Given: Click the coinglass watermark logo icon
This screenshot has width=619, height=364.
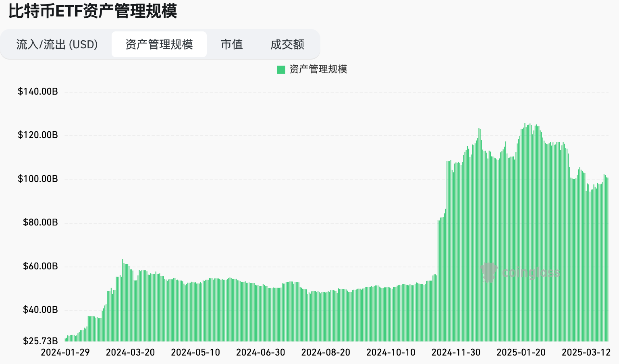Looking at the screenshot, I should (488, 272).
